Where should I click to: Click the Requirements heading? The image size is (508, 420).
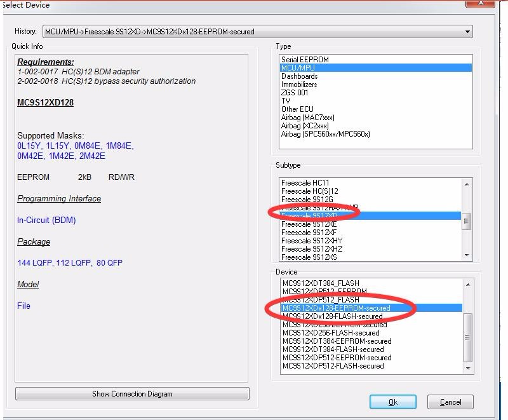[x=45, y=62]
